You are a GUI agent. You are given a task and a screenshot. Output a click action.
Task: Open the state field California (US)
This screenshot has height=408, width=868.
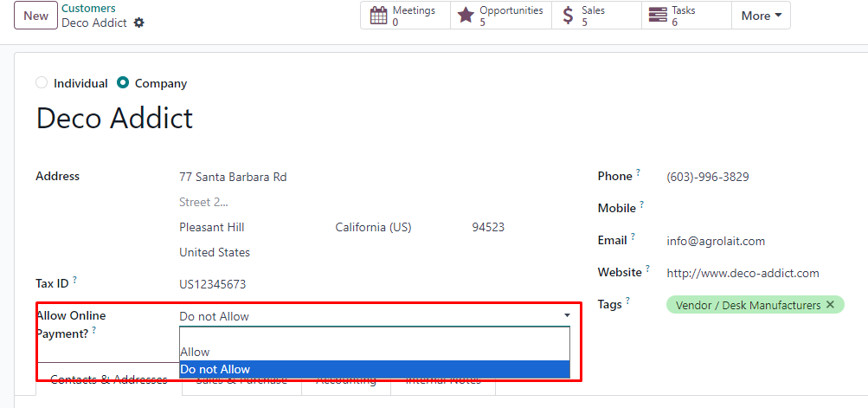[374, 227]
